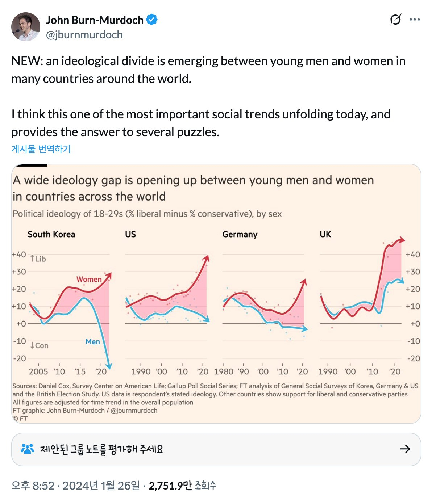Rate the note via 제안된 그룹 노트를 평가해 주세요
Screen dimensions: 432x504
click(101, 449)
